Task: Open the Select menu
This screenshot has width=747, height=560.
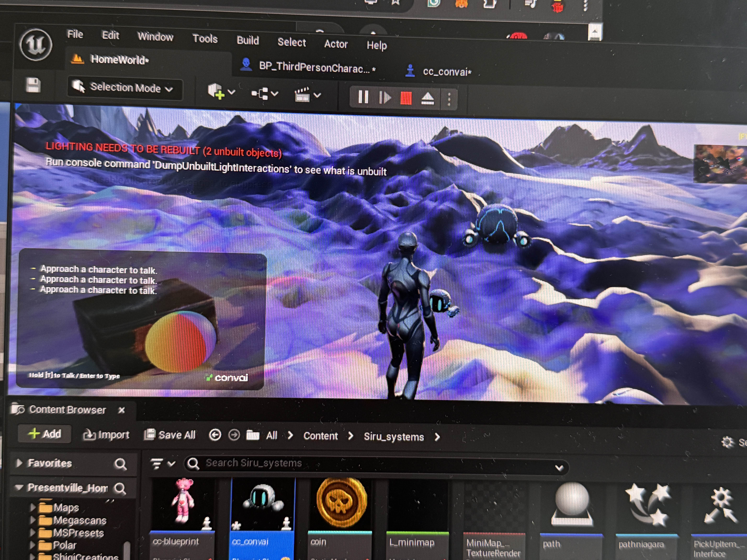Action: (292, 42)
